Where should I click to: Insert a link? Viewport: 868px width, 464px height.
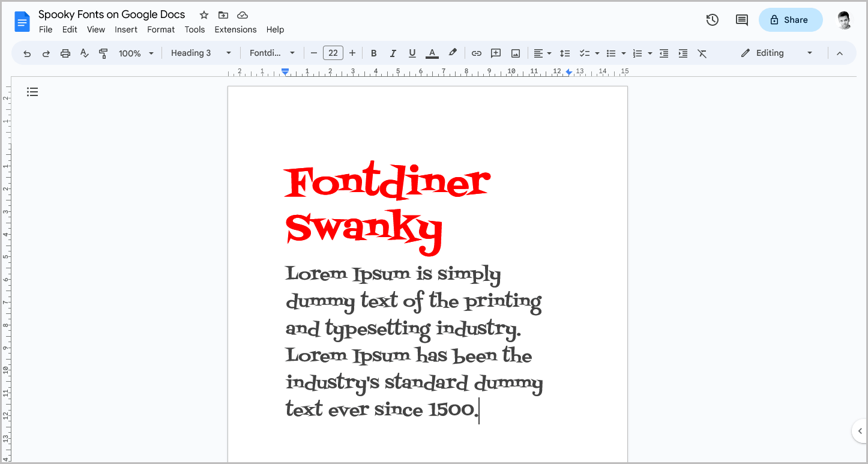[x=476, y=53]
